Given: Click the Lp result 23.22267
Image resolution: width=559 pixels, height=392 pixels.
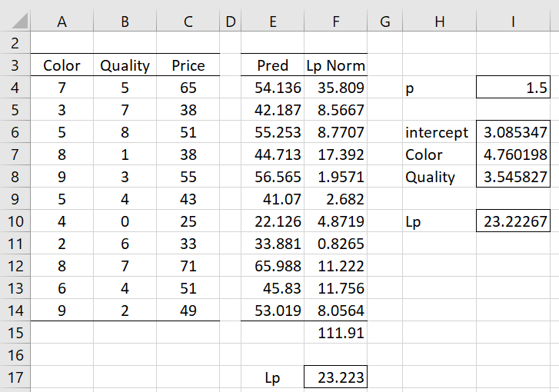Looking at the screenshot, I should click(513, 221).
